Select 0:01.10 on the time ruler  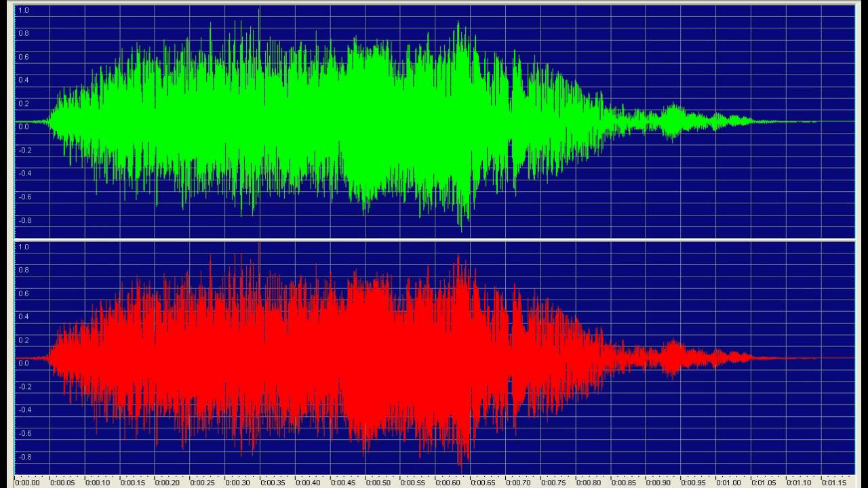(798, 483)
